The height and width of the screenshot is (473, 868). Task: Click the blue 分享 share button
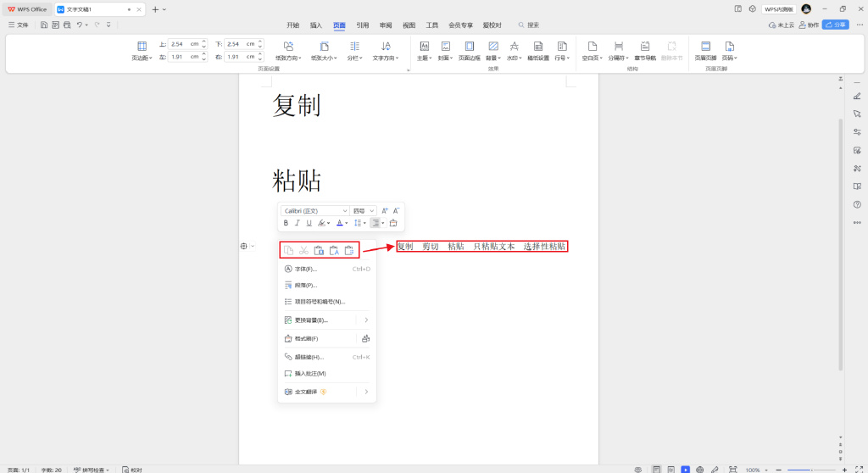pos(835,25)
